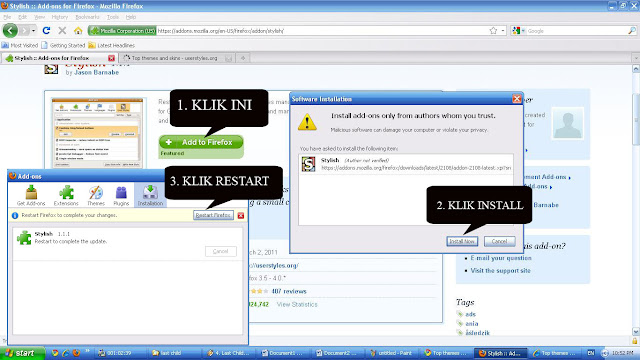Close the Stylish Add-ons tab
640x360 pixels.
111,58
